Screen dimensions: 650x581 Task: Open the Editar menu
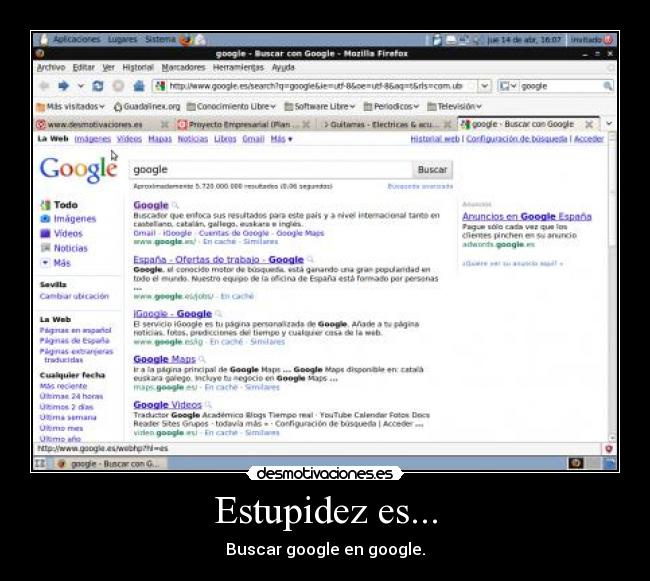84,67
